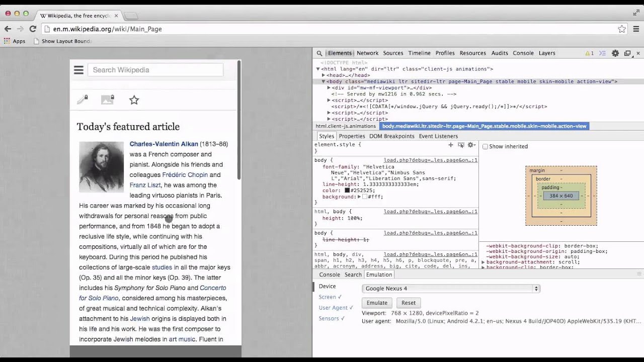The width and height of the screenshot is (644, 362).
Task: Reload the page with refresh icon
Action: click(33, 29)
